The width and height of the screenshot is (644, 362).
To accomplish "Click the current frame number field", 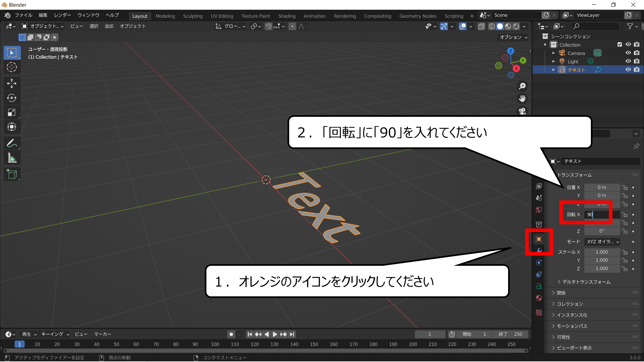I will pyautogui.click(x=430, y=334).
